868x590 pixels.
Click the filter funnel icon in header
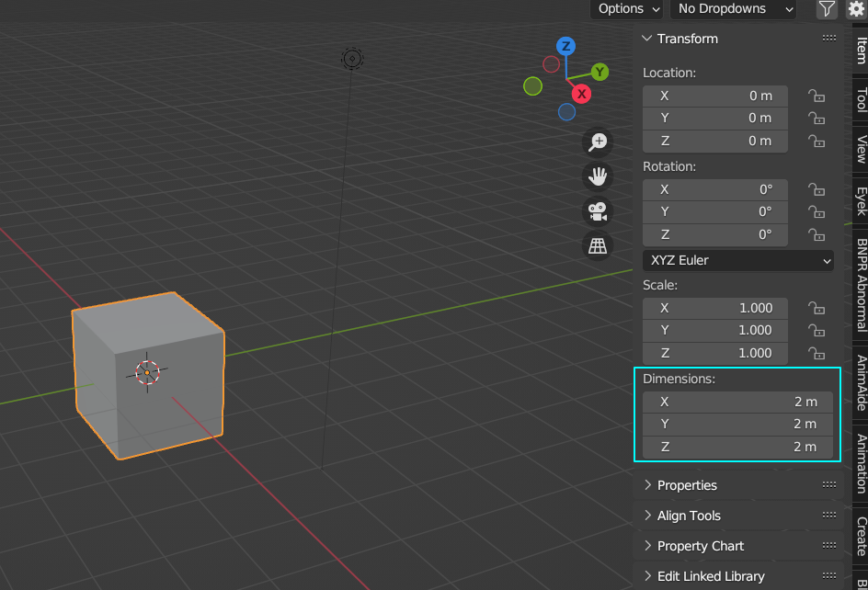tap(826, 9)
